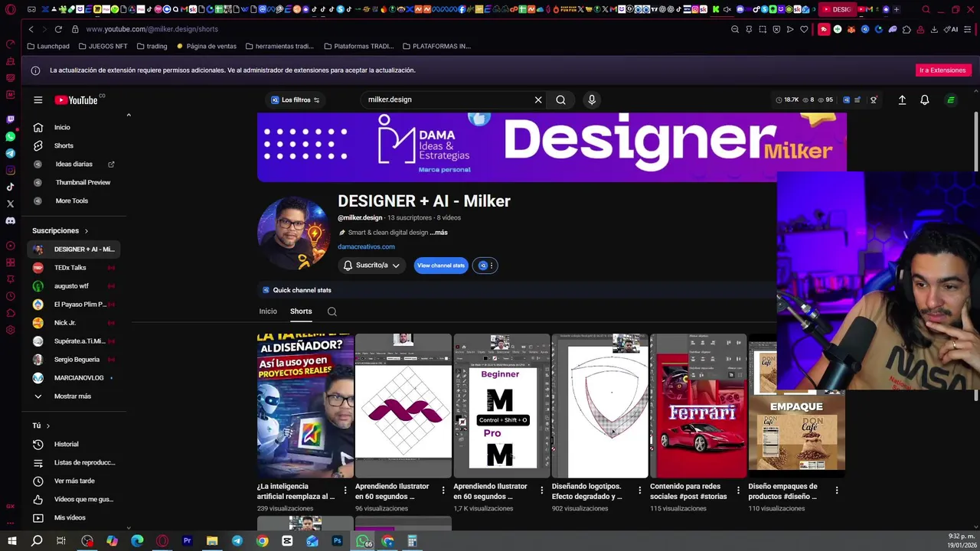Switch to the Inicio channel tab
980x551 pixels.
point(268,311)
